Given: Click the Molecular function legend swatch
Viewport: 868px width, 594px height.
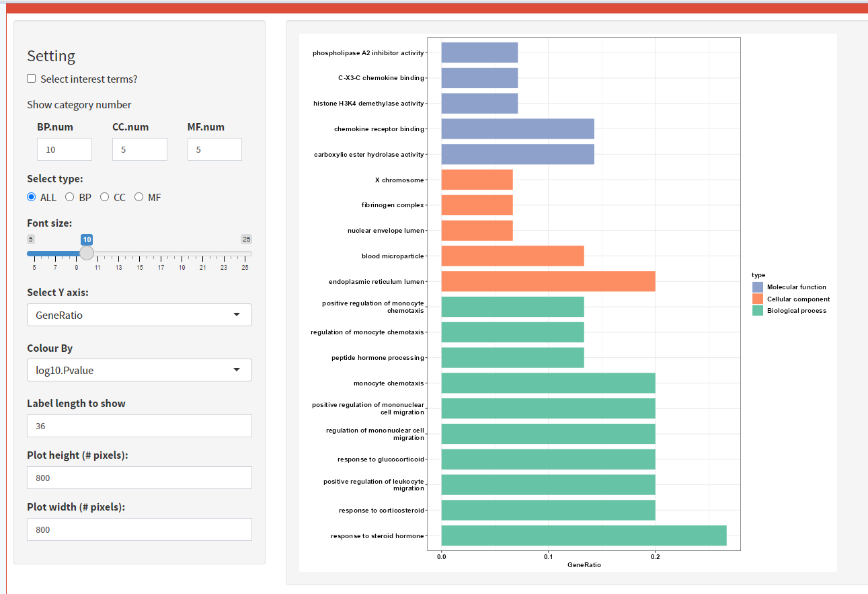Looking at the screenshot, I should 758,287.
